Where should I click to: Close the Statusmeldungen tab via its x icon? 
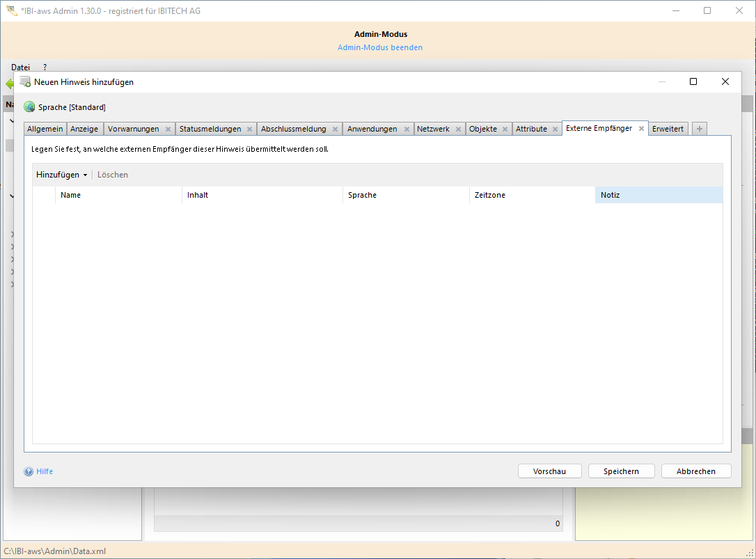pos(249,129)
